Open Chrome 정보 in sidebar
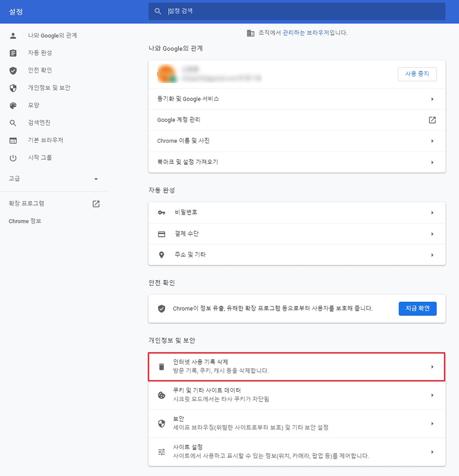Viewport: 459px width, 476px height. [25, 221]
